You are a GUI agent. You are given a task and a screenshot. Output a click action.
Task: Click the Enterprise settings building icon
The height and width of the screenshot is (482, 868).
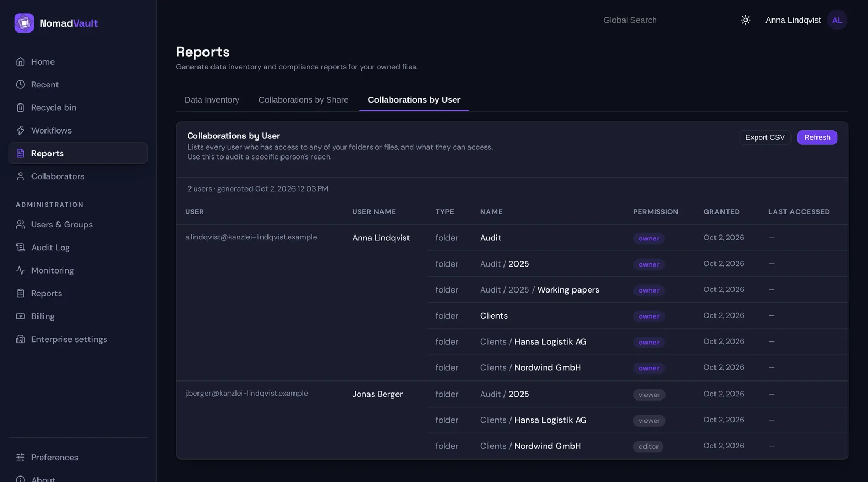[21, 339]
